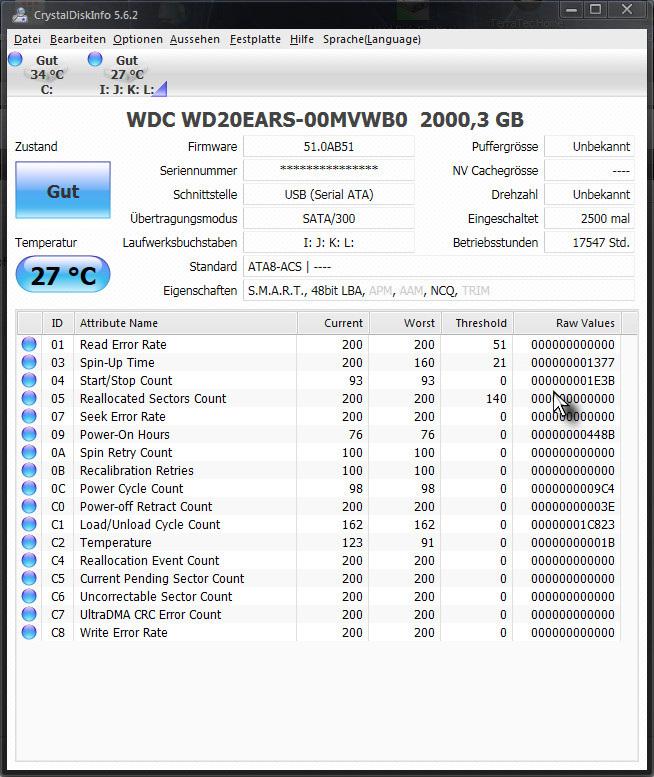
Task: Click raw value 000000001E3B
Action: [x=573, y=381]
